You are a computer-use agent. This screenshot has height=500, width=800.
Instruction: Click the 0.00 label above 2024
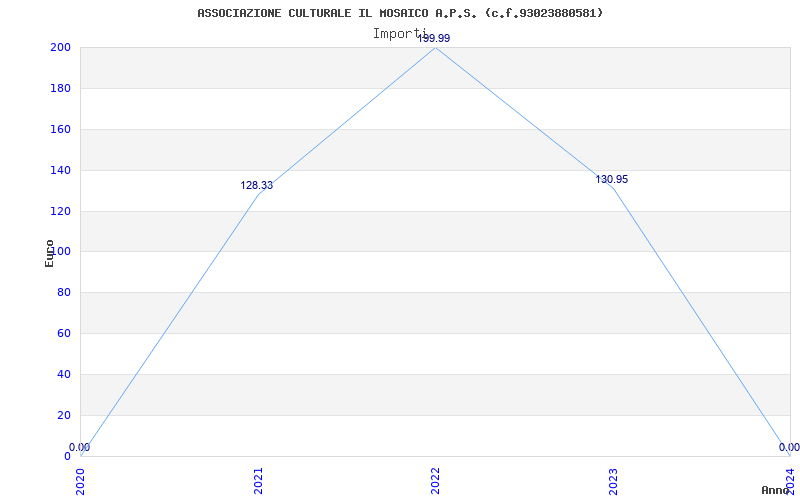(x=789, y=447)
